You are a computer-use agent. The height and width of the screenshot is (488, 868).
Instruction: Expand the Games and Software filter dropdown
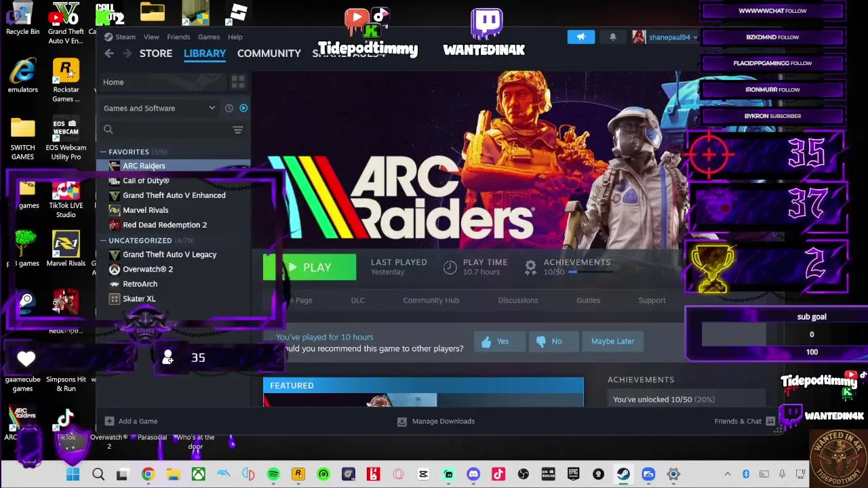click(159, 108)
